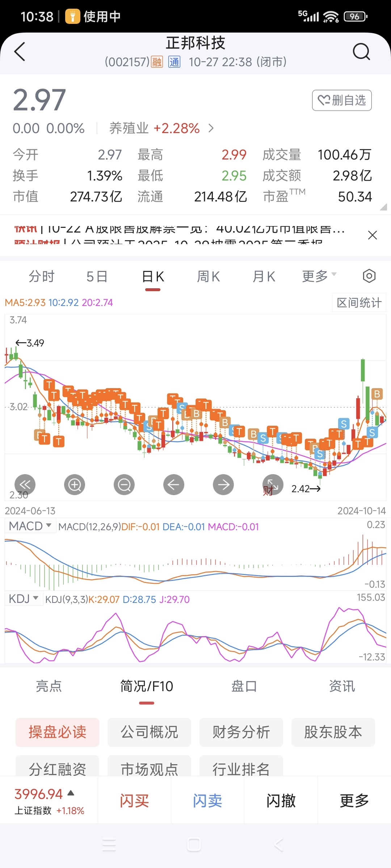Image resolution: width=391 pixels, height=868 pixels.
Task: Open the 盘口 tab
Action: [244, 686]
